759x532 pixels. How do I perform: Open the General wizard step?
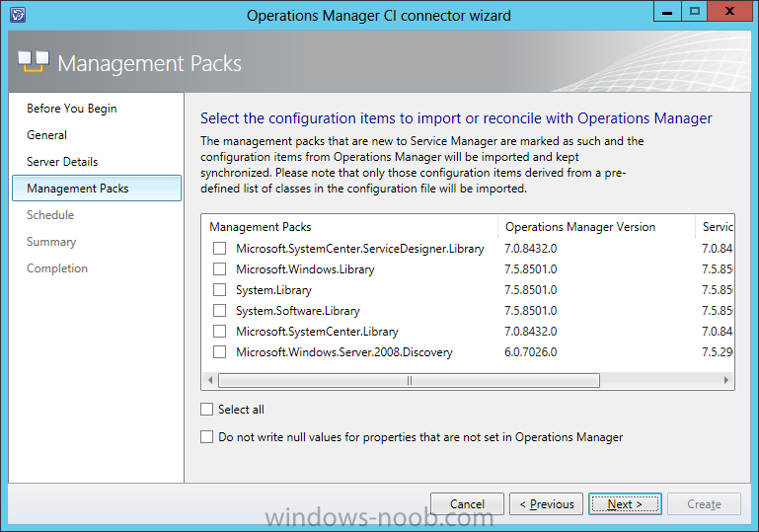pyautogui.click(x=47, y=135)
